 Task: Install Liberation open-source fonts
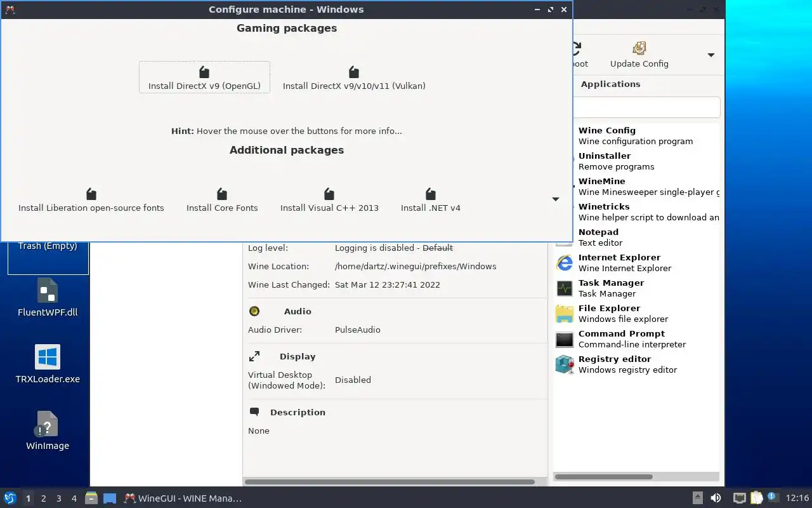pos(91,199)
